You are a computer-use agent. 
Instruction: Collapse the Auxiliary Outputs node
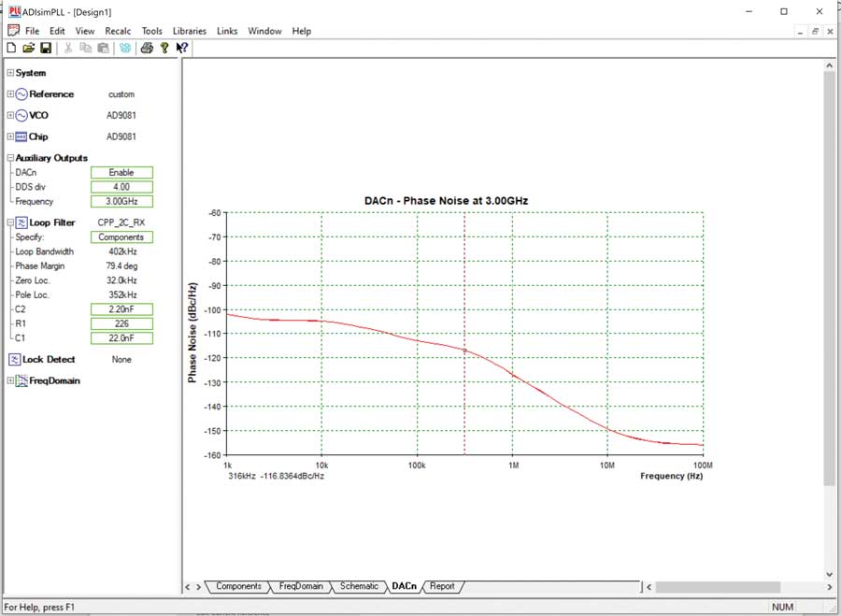click(x=10, y=158)
